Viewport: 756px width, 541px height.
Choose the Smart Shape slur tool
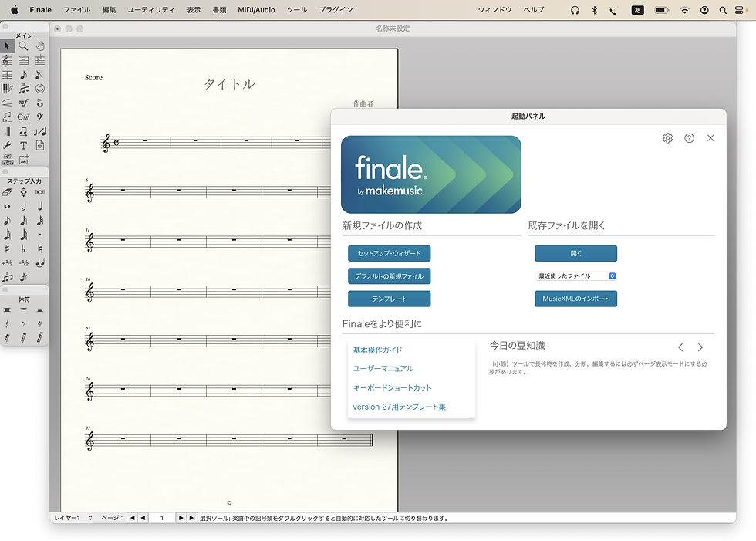(7, 103)
